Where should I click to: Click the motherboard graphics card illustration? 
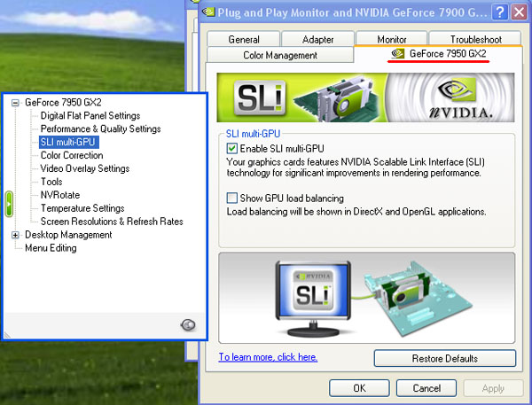pyautogui.click(x=417, y=297)
